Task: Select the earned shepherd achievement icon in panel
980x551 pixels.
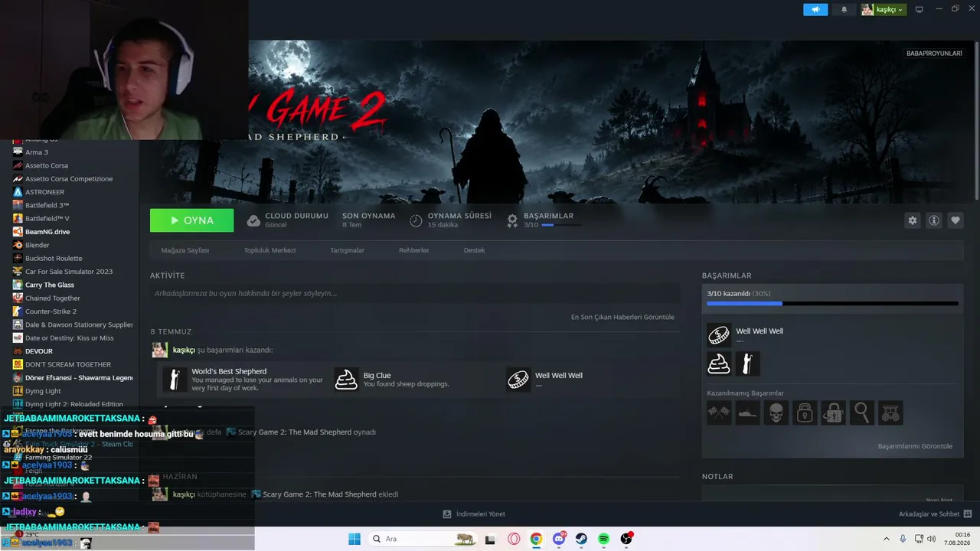Action: 748,364
